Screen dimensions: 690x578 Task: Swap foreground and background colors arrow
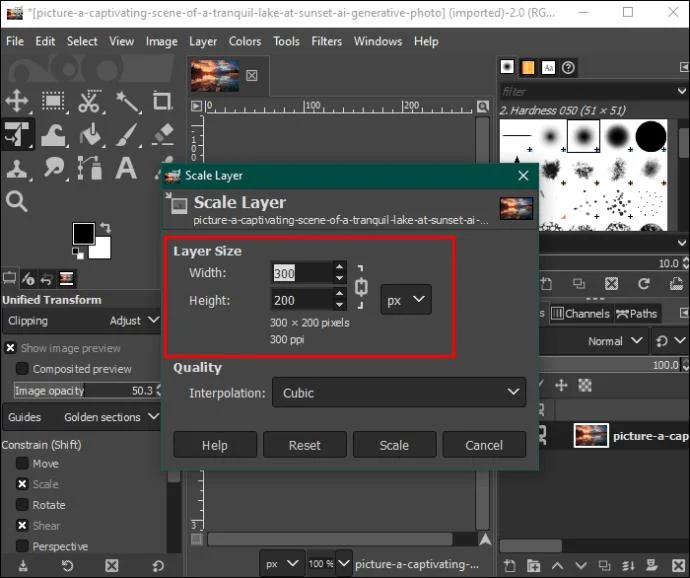coord(106,227)
